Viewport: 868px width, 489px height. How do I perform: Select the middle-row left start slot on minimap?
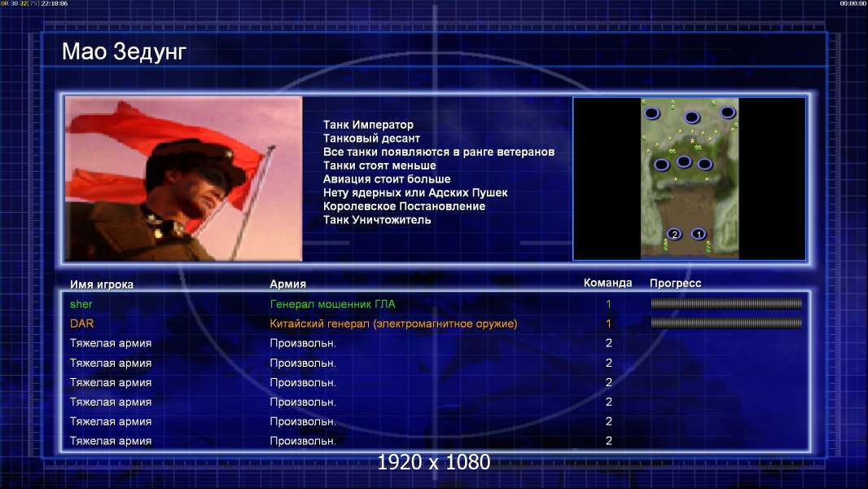point(661,165)
